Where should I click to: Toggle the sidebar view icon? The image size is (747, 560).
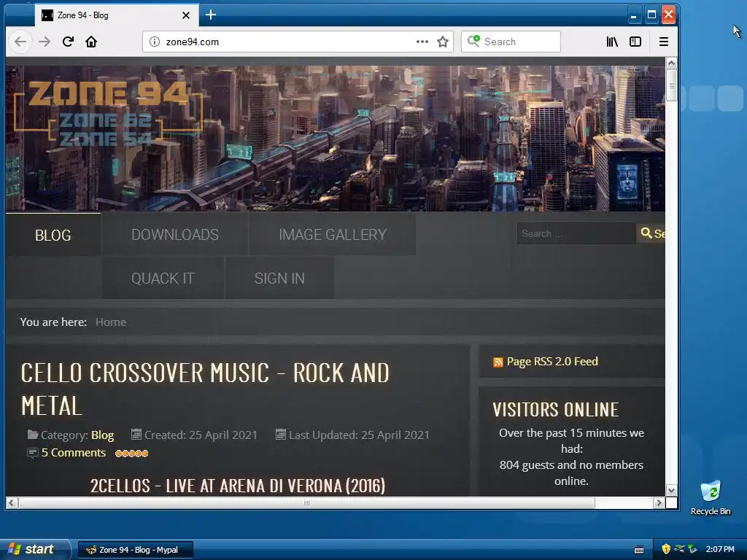[x=635, y=42]
